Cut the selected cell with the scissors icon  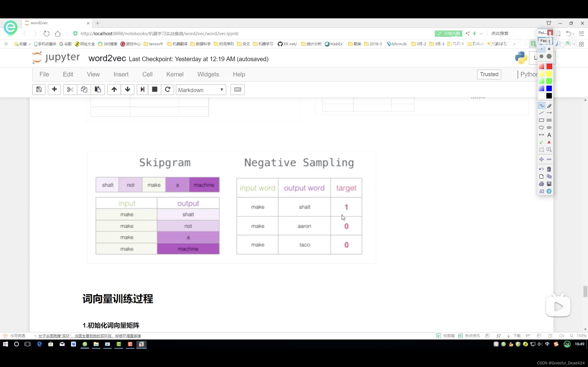click(x=70, y=89)
